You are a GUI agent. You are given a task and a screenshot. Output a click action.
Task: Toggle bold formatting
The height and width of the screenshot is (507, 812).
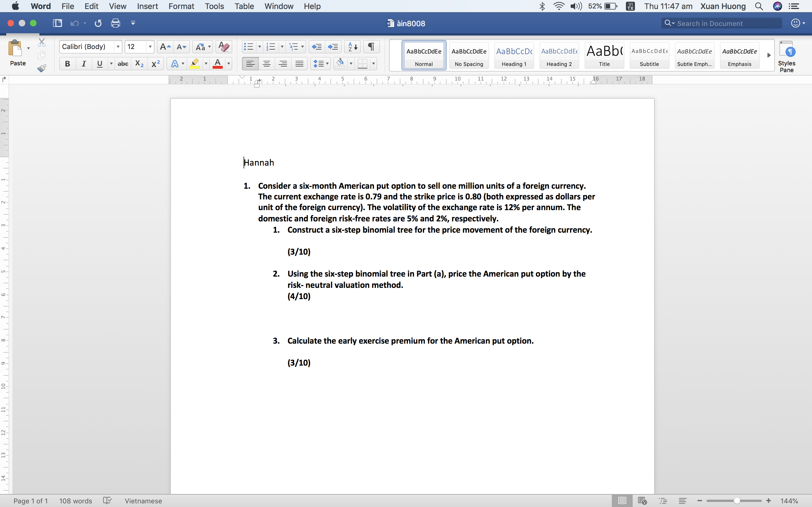(67, 63)
